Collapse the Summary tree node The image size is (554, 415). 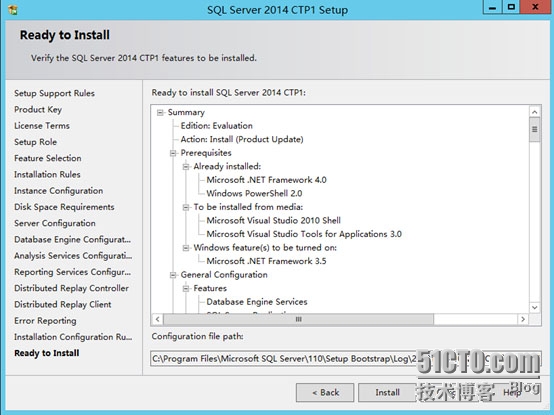(x=160, y=113)
